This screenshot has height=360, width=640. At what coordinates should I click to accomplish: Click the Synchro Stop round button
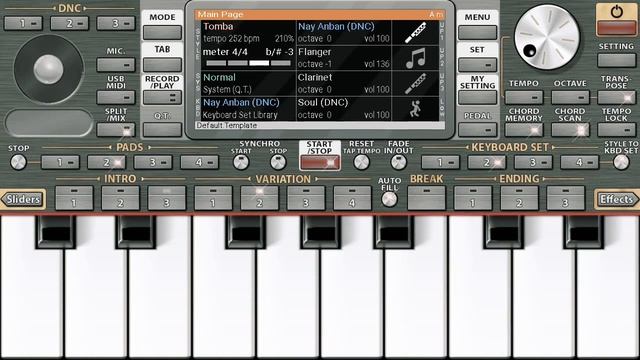click(278, 162)
